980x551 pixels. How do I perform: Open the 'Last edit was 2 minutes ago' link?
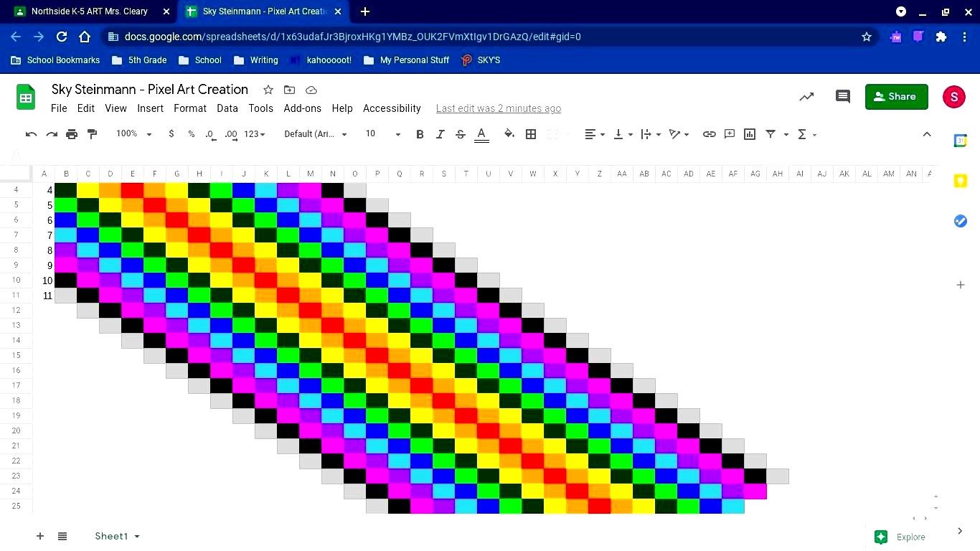(x=499, y=108)
